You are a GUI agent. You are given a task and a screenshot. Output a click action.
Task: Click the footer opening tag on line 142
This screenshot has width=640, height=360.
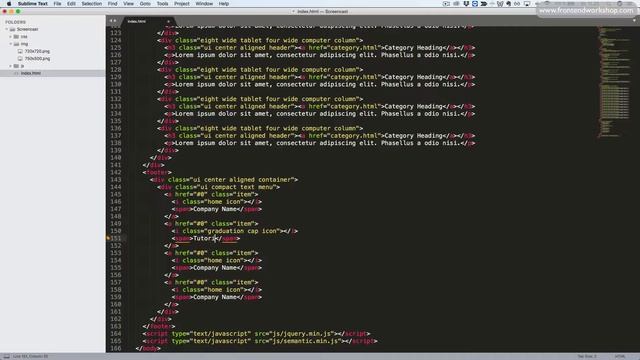pyautogui.click(x=157, y=172)
